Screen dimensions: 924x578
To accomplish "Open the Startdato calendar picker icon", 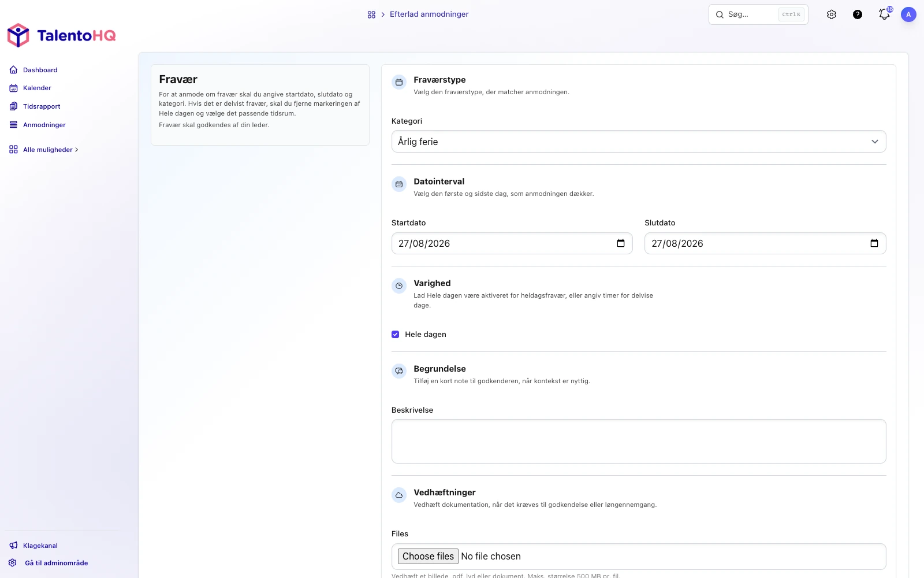I will pos(621,243).
